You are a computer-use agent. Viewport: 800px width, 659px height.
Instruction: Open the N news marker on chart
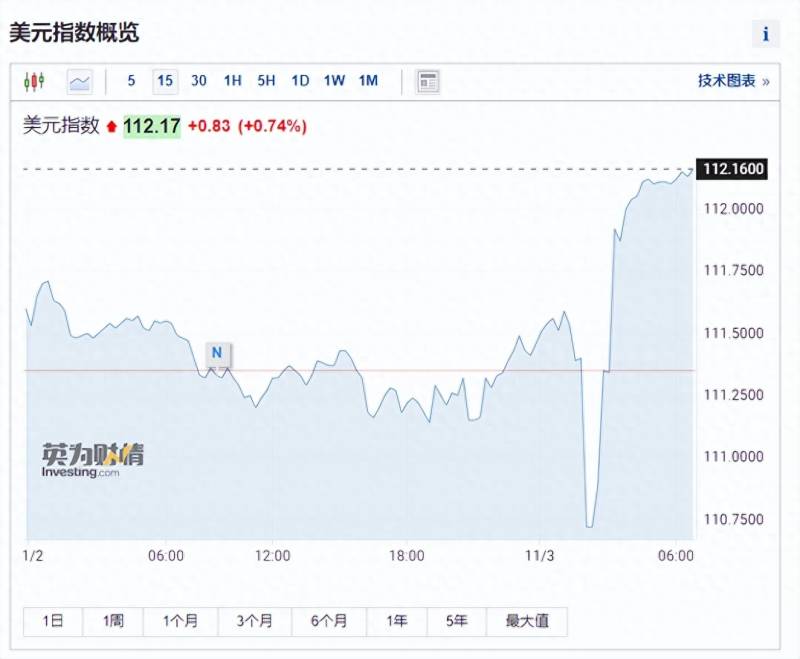217,353
